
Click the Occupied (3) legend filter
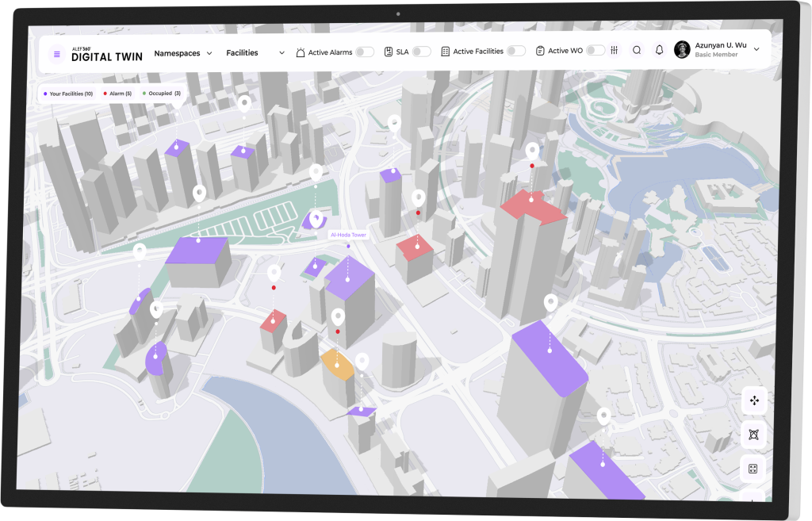pyautogui.click(x=163, y=94)
